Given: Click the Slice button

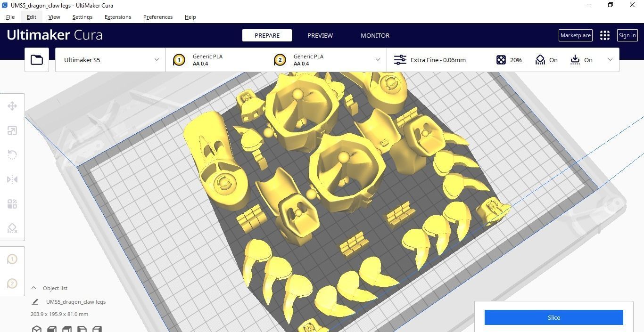Looking at the screenshot, I should [x=554, y=317].
